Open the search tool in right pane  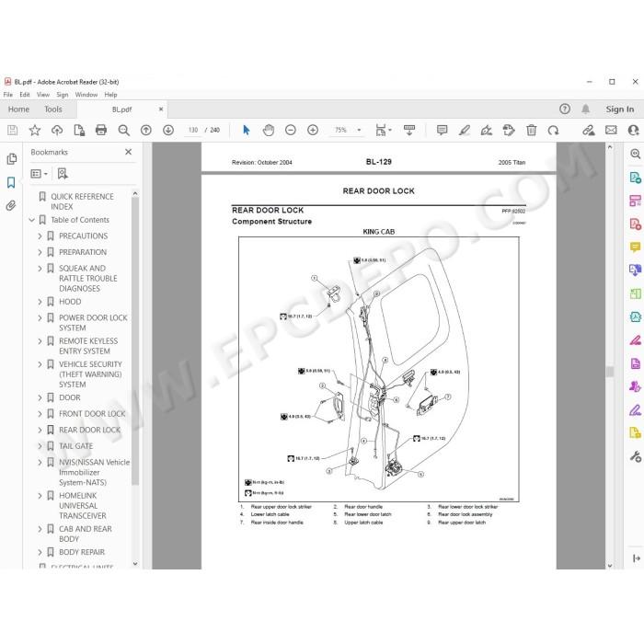pos(635,154)
